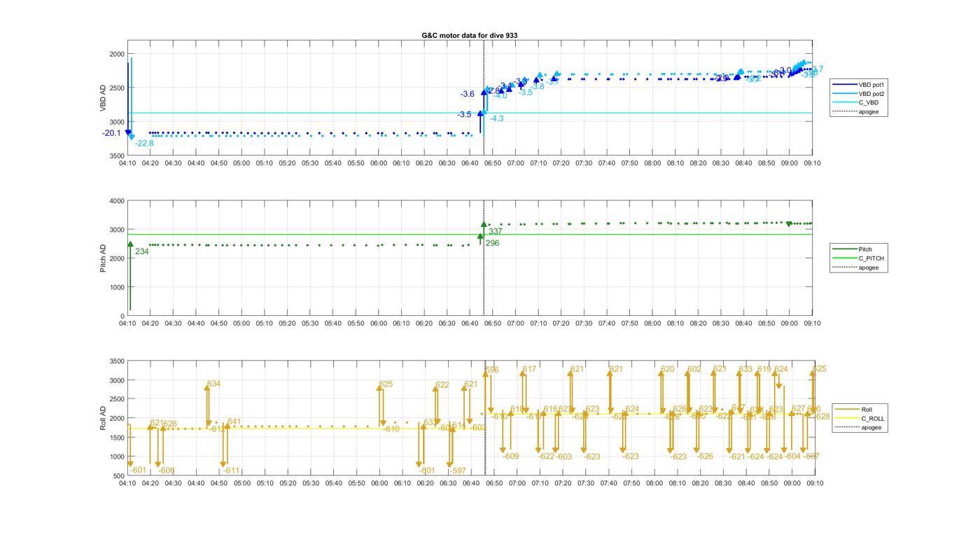Viewport: 980px width, 535px height.
Task: Click the '596' roll move label
Action: pos(492,370)
